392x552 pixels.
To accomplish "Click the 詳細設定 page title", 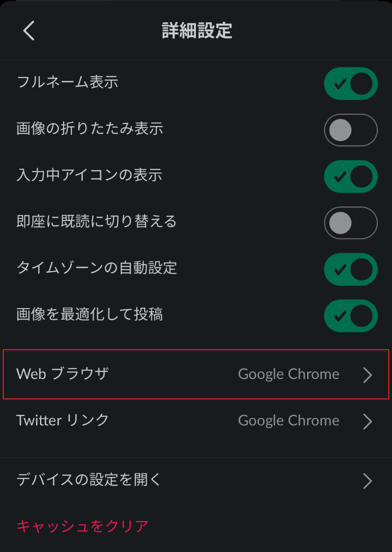I will [x=197, y=31].
